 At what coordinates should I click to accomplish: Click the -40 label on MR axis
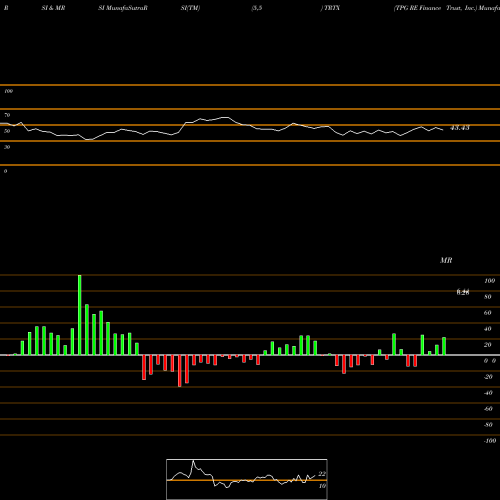(488, 393)
